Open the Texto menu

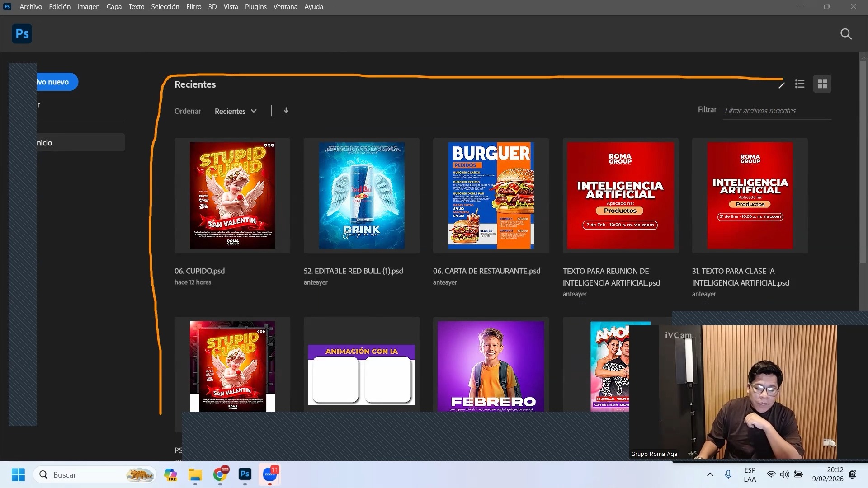point(136,7)
